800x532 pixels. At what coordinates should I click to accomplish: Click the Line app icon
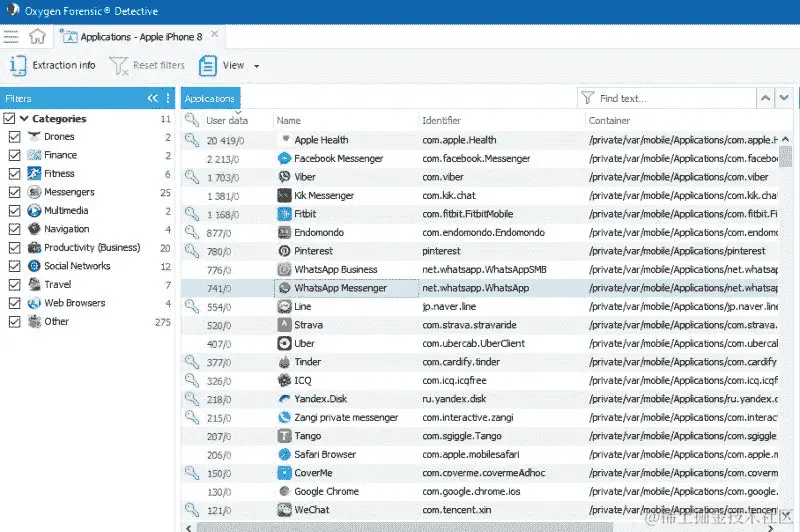click(x=284, y=307)
